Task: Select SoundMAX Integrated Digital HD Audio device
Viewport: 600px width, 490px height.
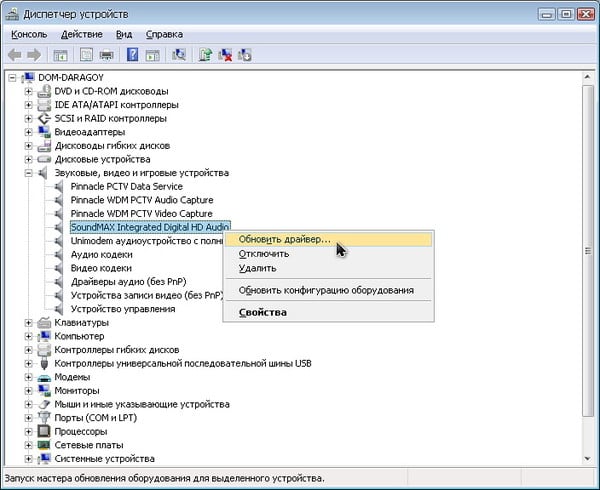Action: [150, 227]
